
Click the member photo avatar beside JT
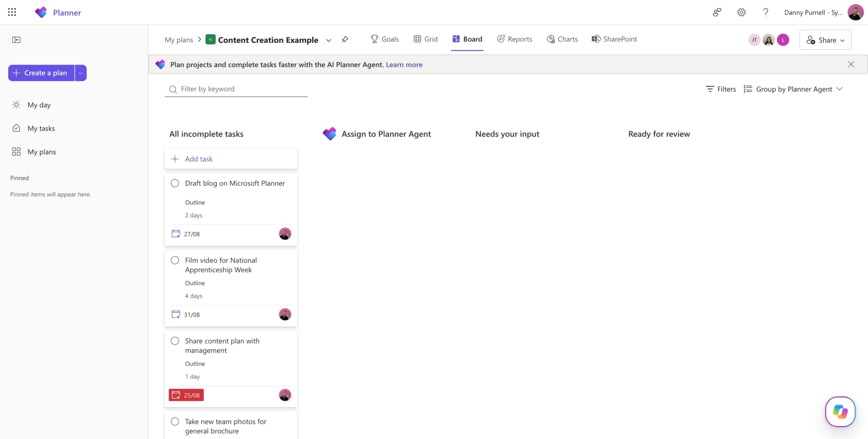tap(769, 40)
